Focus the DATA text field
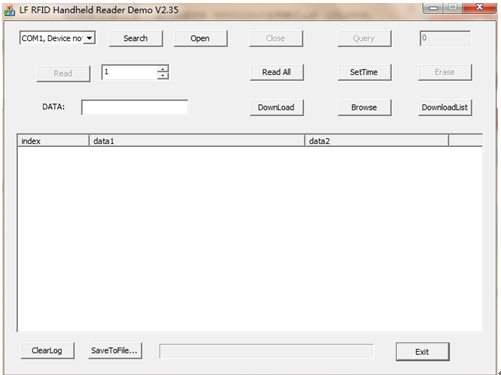 point(134,107)
